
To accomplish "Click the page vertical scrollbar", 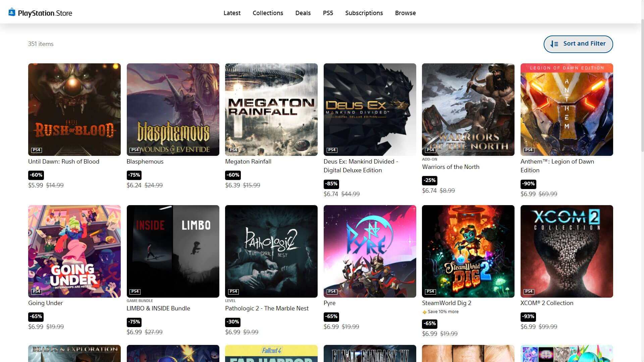I will click(642, 84).
